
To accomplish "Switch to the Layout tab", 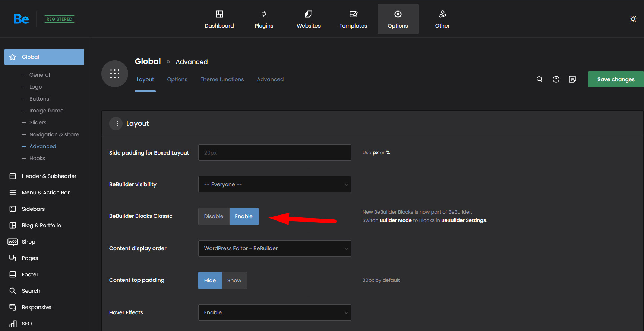I will (x=145, y=79).
